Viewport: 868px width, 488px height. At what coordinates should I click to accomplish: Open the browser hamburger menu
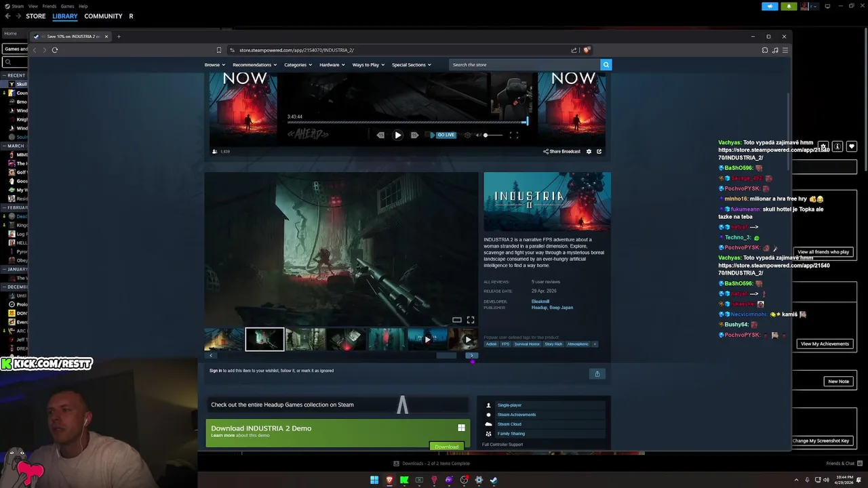(785, 50)
